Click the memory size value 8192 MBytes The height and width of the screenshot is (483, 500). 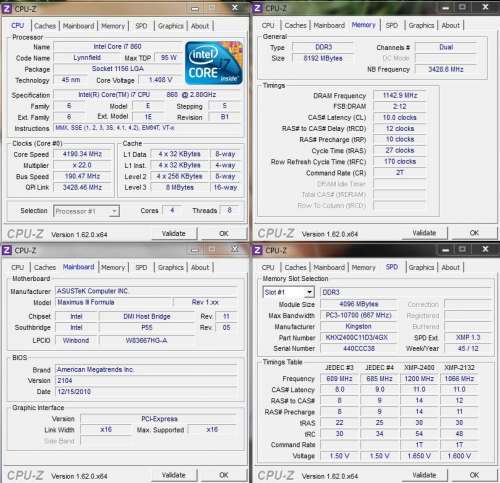click(323, 58)
